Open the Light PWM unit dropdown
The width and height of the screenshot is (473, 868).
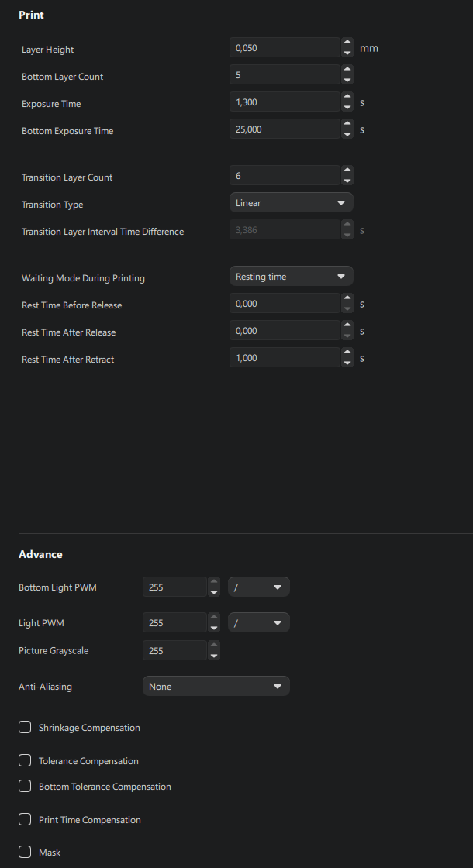pyautogui.click(x=259, y=622)
